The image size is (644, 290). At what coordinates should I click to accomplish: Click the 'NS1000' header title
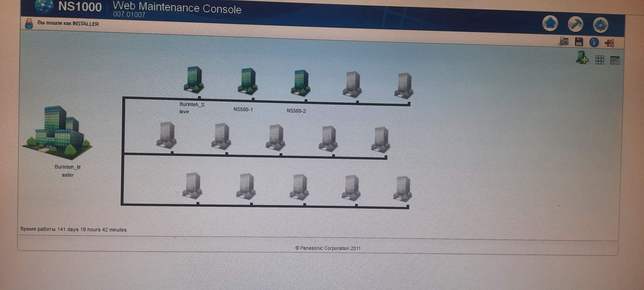point(80,6)
